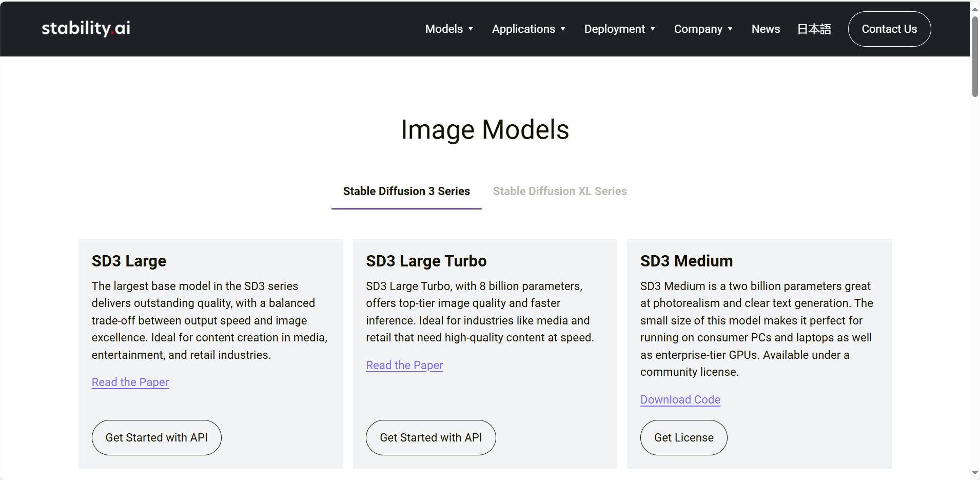The width and height of the screenshot is (980, 480).
Task: Switch to Japanese language (日本語)
Action: (x=814, y=29)
